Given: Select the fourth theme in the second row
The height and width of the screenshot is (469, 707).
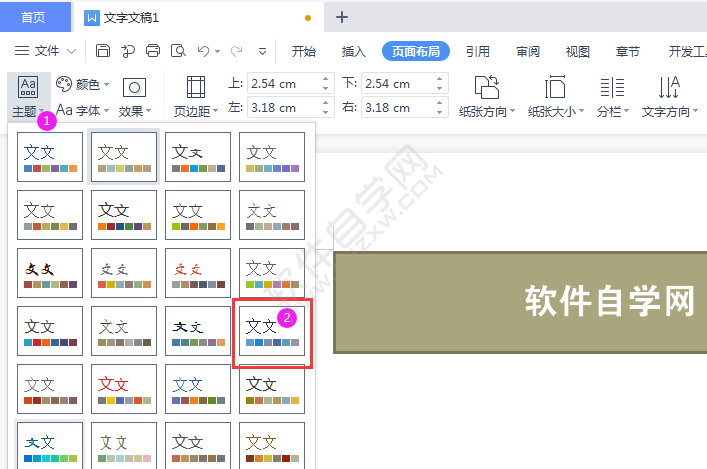Looking at the screenshot, I should tap(272, 215).
